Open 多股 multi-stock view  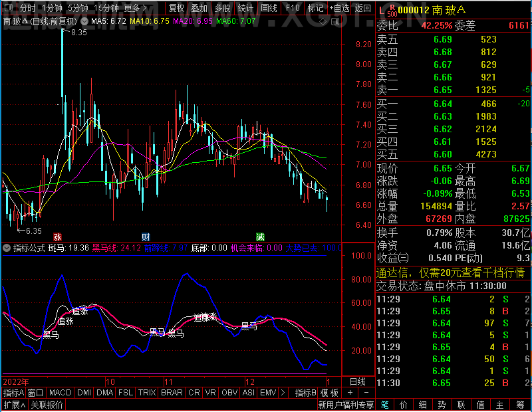pos(222,8)
